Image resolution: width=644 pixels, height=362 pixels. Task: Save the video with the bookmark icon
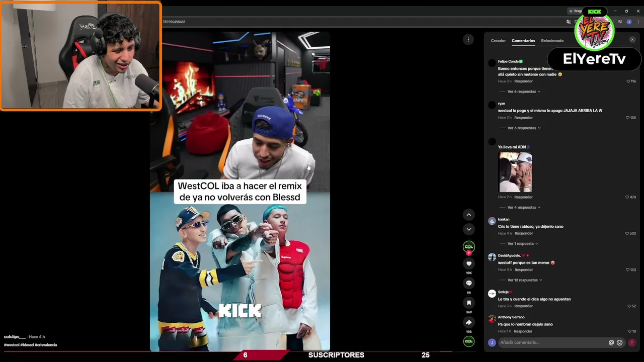(x=469, y=303)
